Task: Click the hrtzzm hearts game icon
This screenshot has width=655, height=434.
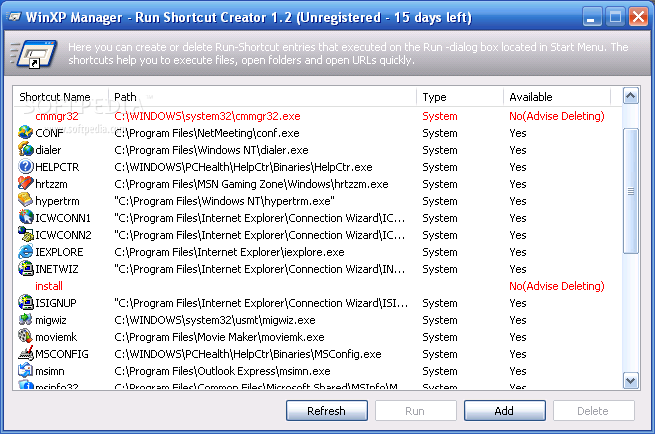Action: coord(25,183)
